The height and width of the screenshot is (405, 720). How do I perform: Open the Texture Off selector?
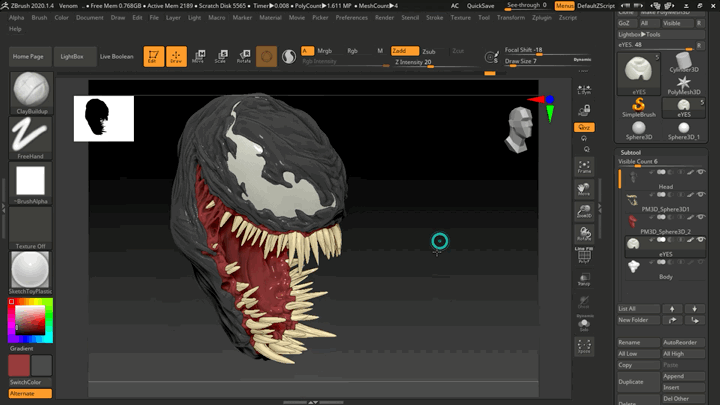click(x=31, y=228)
